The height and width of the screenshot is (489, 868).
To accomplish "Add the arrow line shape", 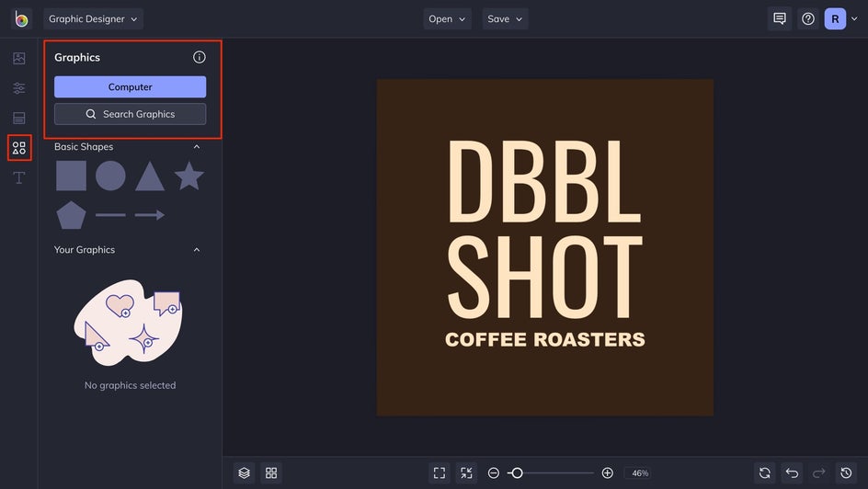I will click(150, 215).
